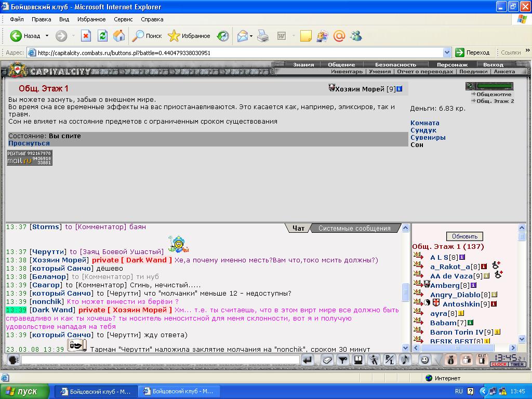Image resolution: width=532 pixels, height=399 pixels.
Task: Expand the address bar URL dropdown
Action: click(447, 52)
